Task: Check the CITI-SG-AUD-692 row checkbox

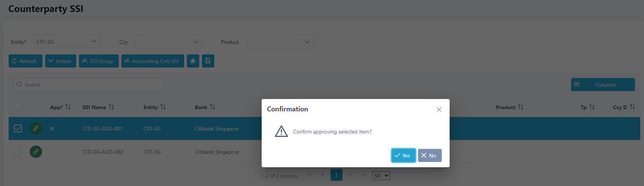Action: [18, 152]
